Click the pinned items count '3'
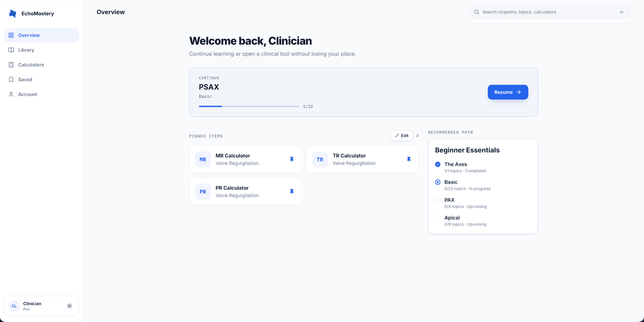 pyautogui.click(x=417, y=136)
